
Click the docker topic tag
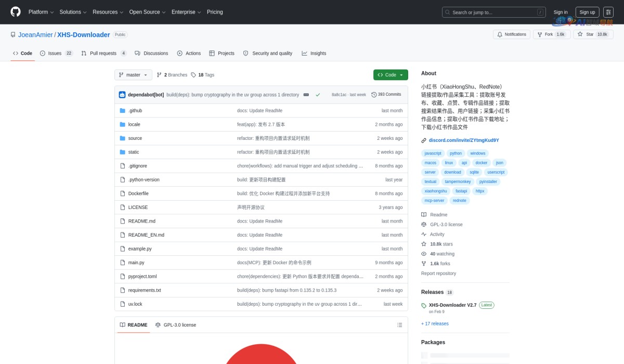click(x=481, y=162)
